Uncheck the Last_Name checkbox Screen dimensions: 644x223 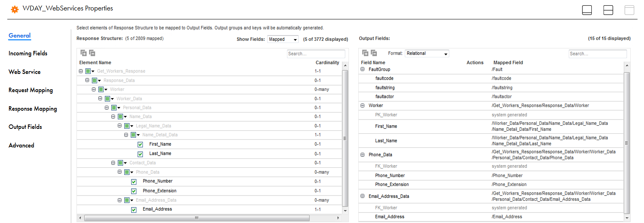pos(140,154)
